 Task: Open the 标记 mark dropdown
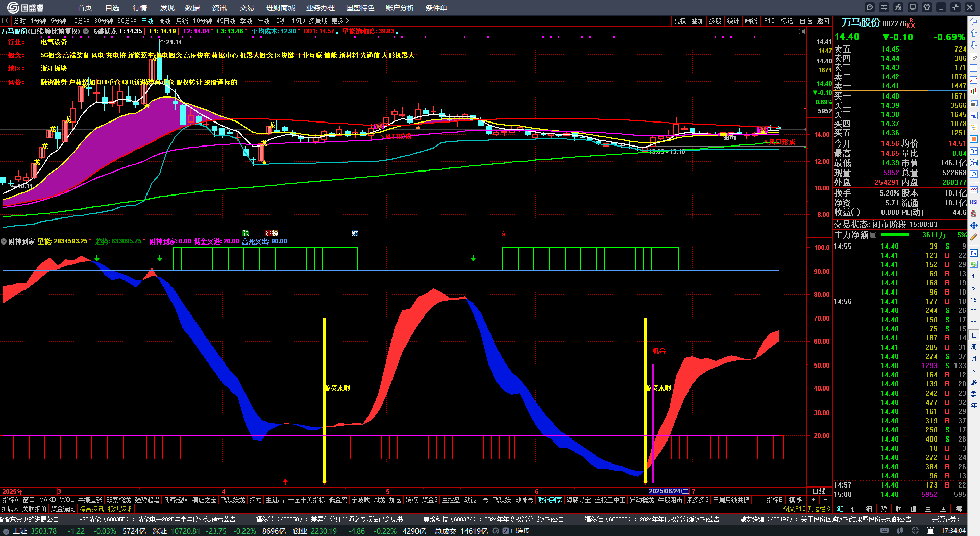[787, 21]
